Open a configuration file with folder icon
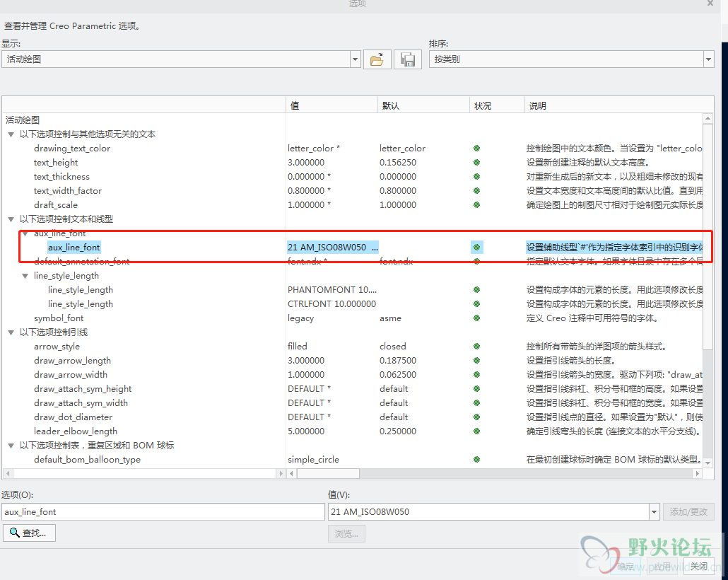Image resolution: width=728 pixels, height=580 pixels. point(377,59)
